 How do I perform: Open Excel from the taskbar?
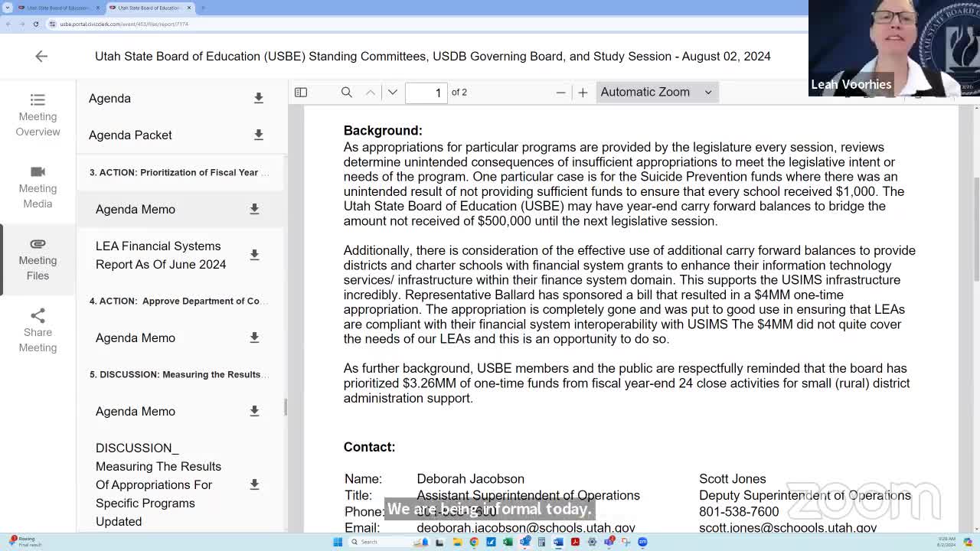pos(508,542)
